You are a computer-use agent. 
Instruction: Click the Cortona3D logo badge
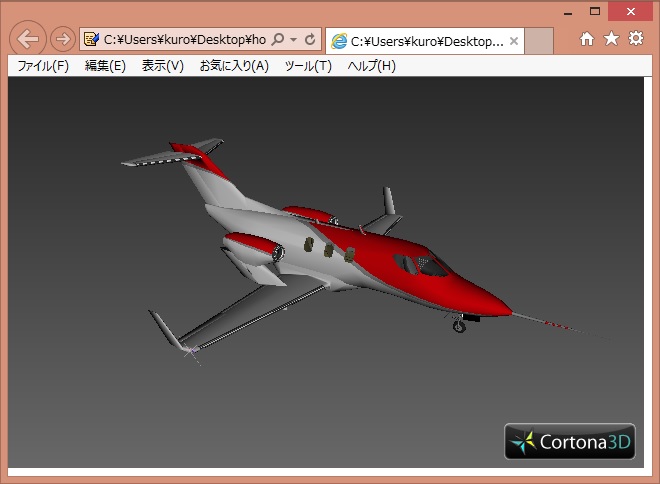(x=569, y=441)
